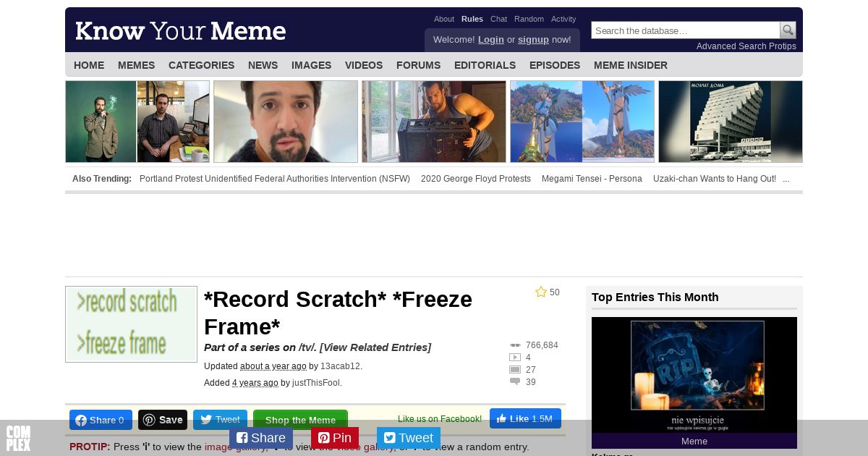Open the Activity header link
The width and height of the screenshot is (868, 456).
click(563, 19)
